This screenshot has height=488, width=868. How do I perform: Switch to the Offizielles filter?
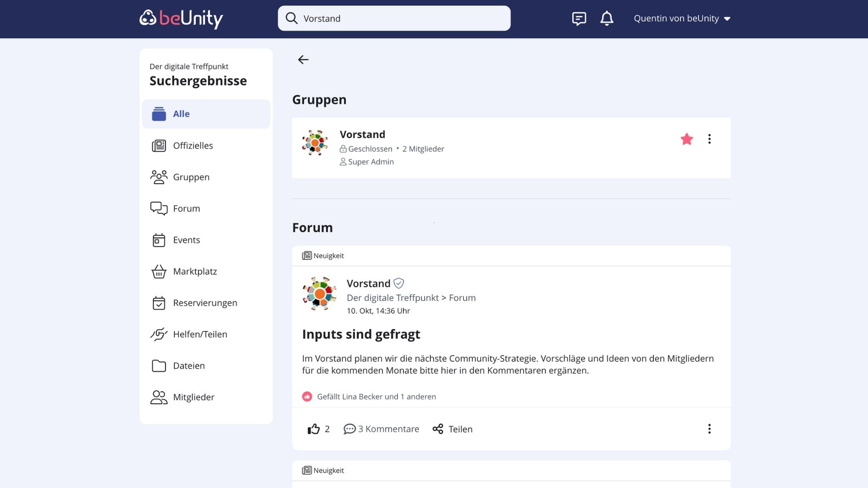193,145
